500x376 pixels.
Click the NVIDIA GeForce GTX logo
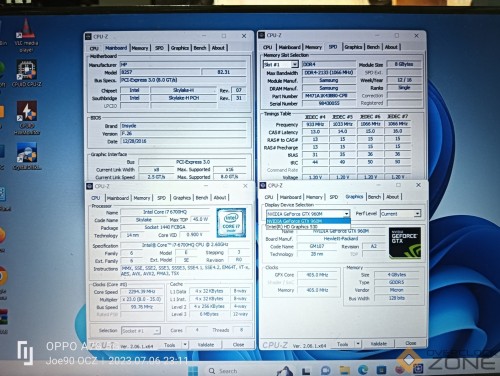pos(405,243)
